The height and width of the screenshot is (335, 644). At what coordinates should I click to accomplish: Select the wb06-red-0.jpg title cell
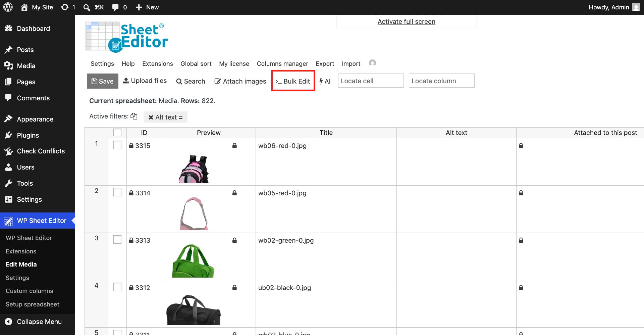click(326, 162)
